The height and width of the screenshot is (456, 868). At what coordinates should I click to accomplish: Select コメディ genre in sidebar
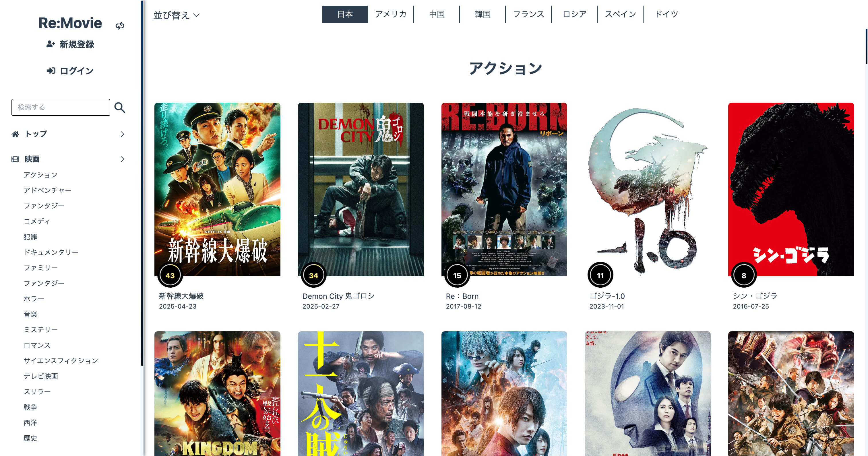(x=37, y=221)
